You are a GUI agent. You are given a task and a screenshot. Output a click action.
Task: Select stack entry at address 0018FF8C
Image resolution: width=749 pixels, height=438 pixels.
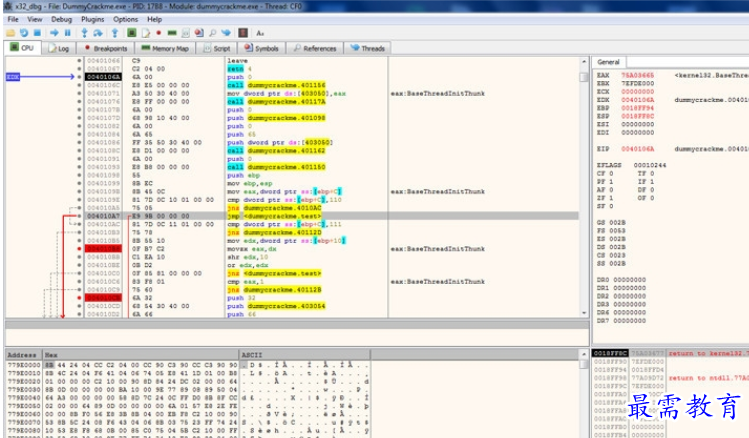pos(610,353)
